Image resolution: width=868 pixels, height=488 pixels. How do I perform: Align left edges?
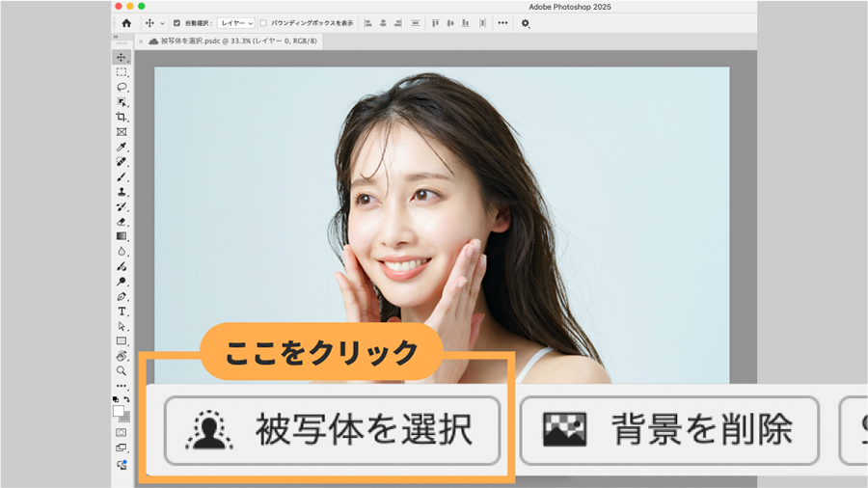coord(367,23)
